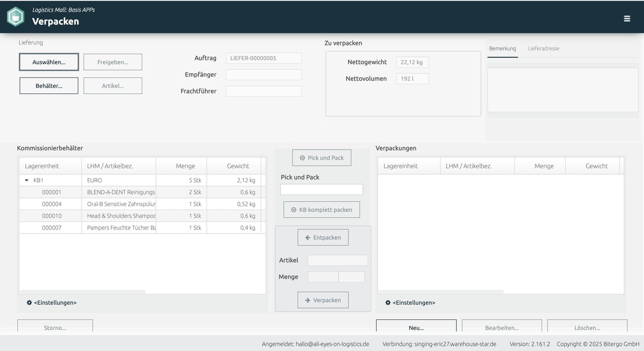Click the Storno... button
644x351 pixels.
[55, 326]
